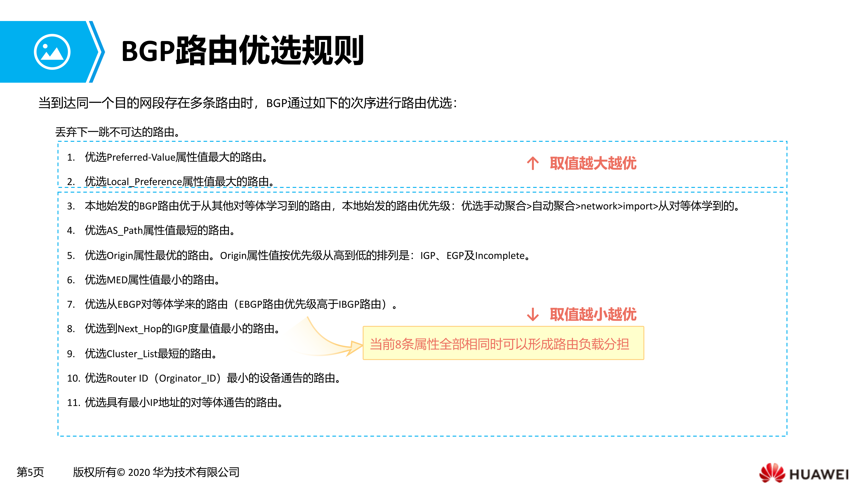This screenshot has height=488, width=868.
Task: Click rule 8 "优选到Next_Hop的IGP度量值最小的路由"
Action: tap(180, 328)
